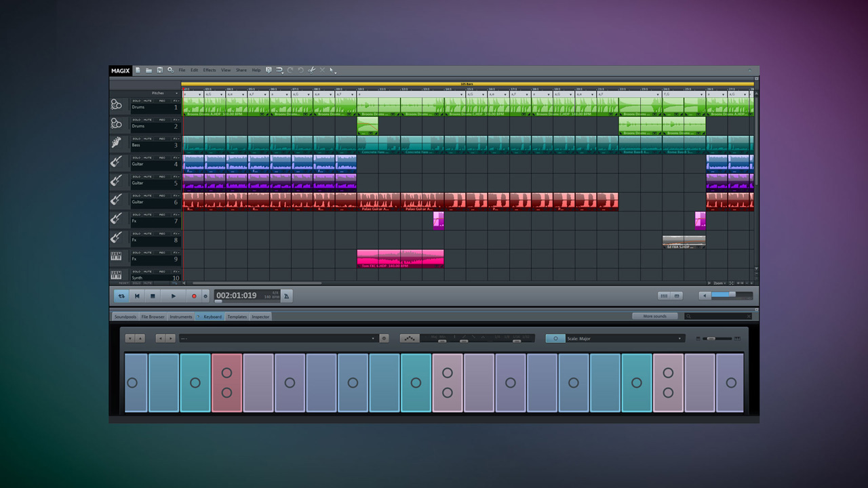Open the FX dropdown on the Synth track
This screenshot has width=868, height=488.
click(174, 272)
